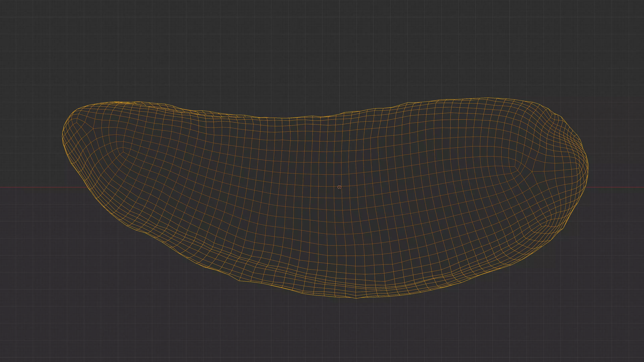Click the sharp corner vertex on lower-left outline

click(x=239, y=281)
